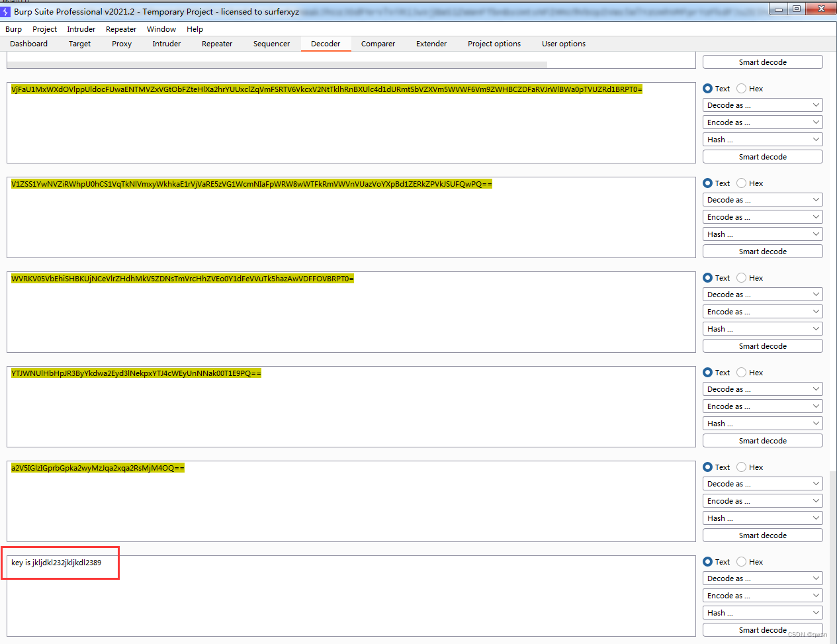837x644 pixels.
Task: Open the Burp menu
Action: (x=14, y=29)
